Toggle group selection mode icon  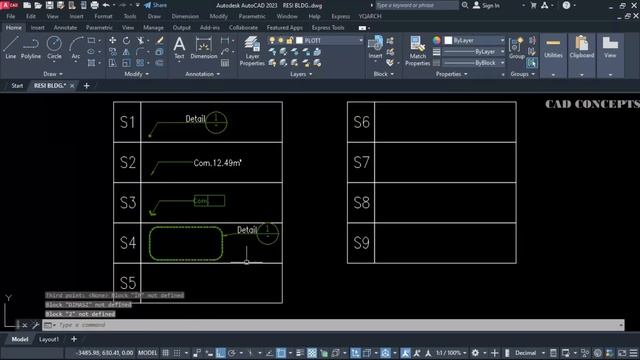532,63
